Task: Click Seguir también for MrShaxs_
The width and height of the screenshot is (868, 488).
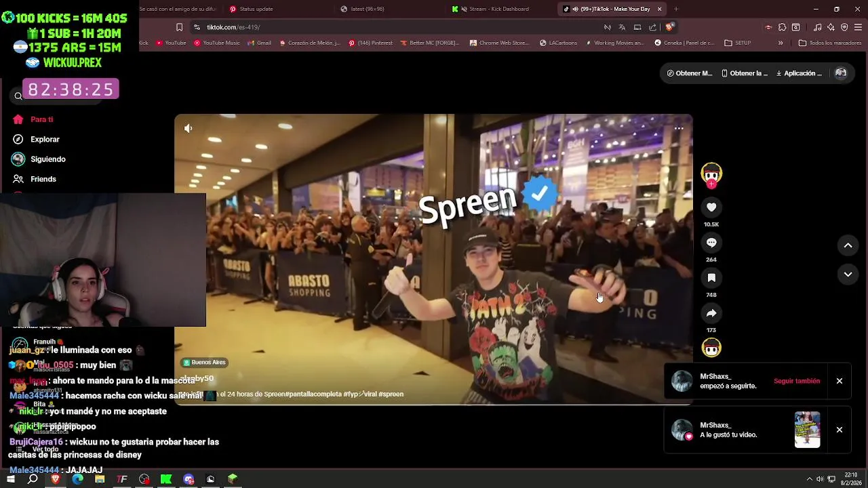Action: (x=797, y=381)
